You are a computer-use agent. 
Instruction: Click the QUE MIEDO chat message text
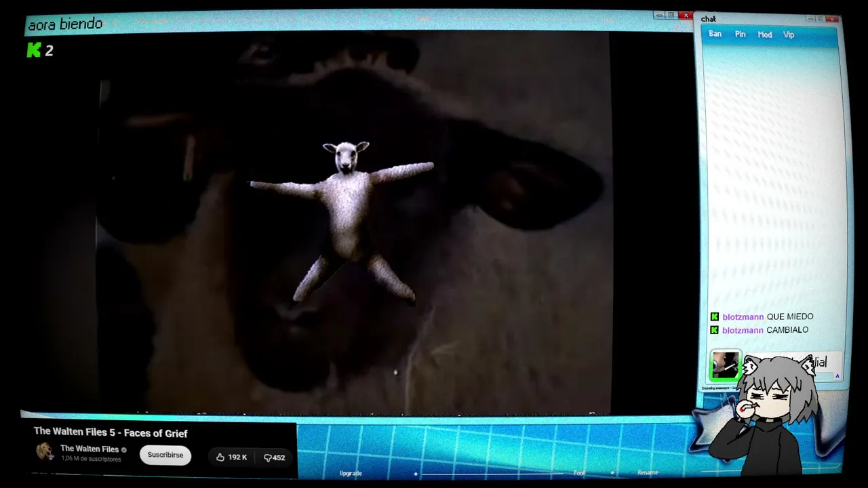(x=790, y=317)
